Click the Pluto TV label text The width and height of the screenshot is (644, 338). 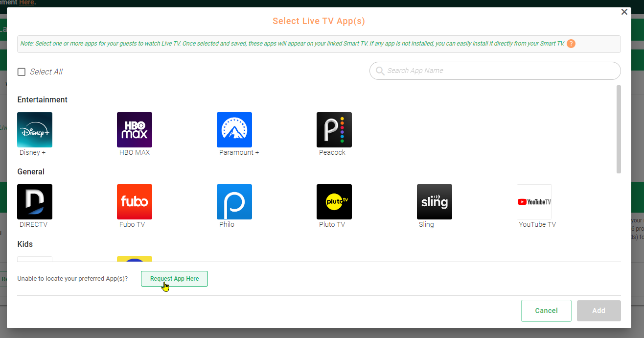click(x=332, y=224)
